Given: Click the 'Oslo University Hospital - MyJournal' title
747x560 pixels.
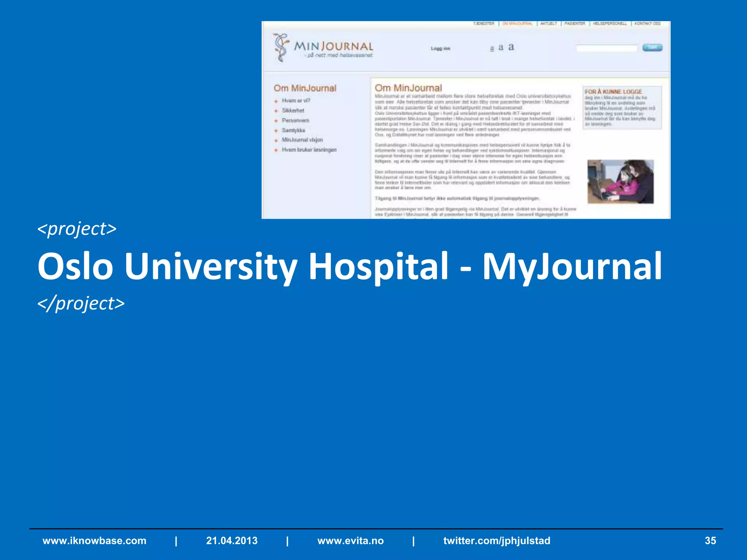Looking at the screenshot, I should 350,267.
